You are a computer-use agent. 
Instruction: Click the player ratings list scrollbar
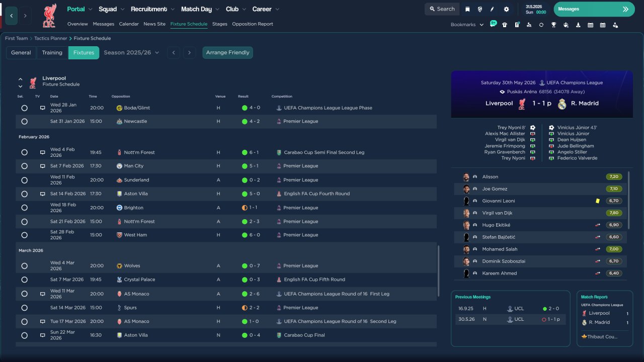(x=629, y=200)
